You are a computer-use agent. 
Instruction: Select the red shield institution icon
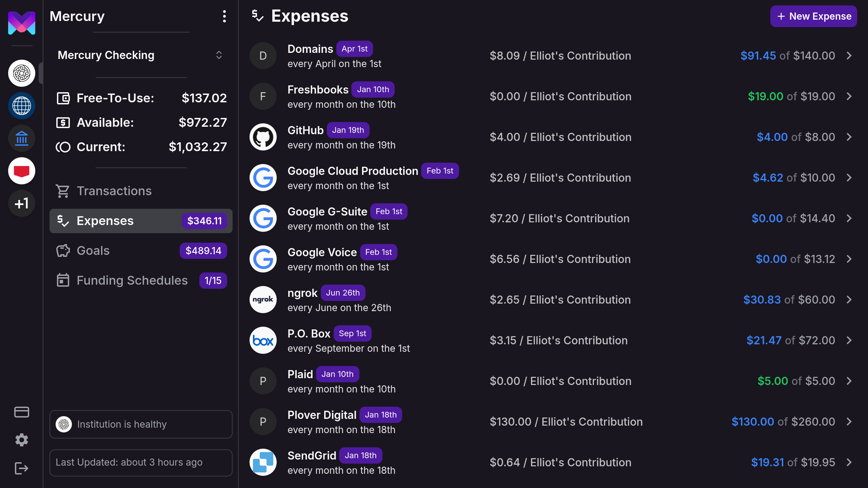pos(22,171)
